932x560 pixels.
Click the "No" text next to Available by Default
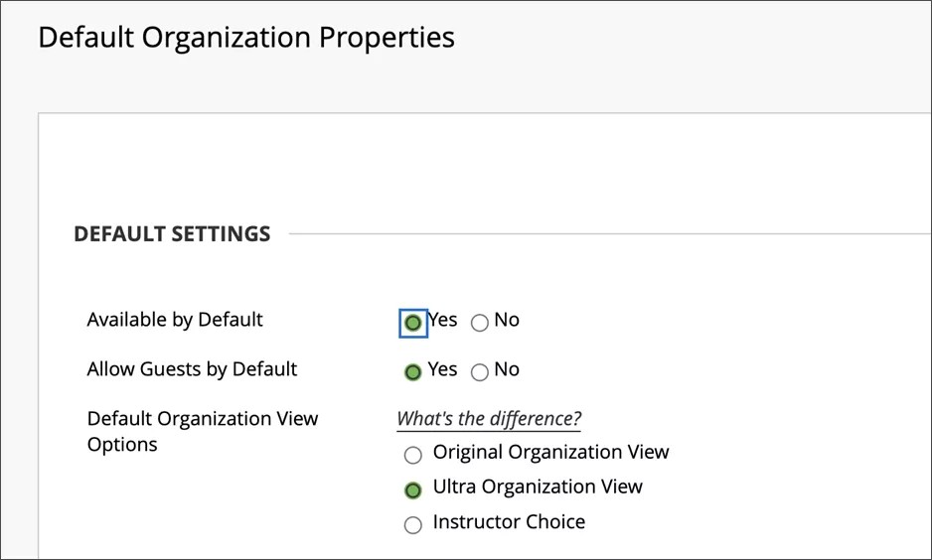click(x=507, y=320)
